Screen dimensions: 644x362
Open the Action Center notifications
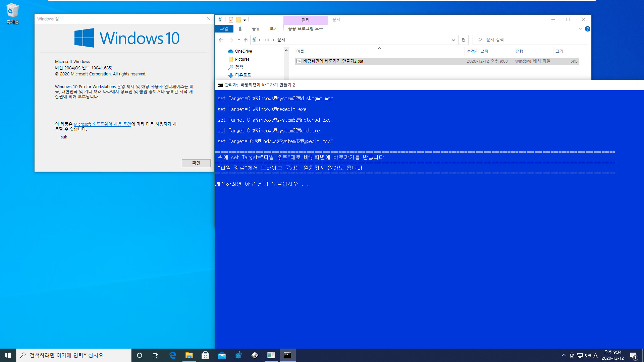click(634, 355)
